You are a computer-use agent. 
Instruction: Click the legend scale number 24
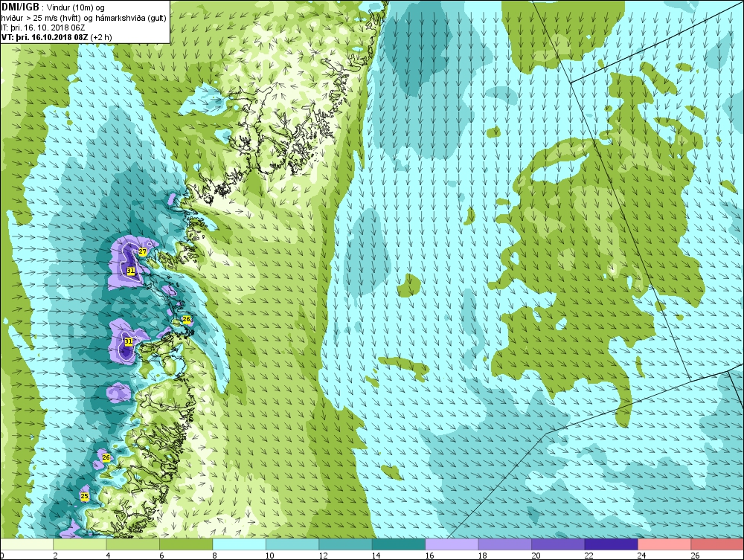(x=641, y=556)
